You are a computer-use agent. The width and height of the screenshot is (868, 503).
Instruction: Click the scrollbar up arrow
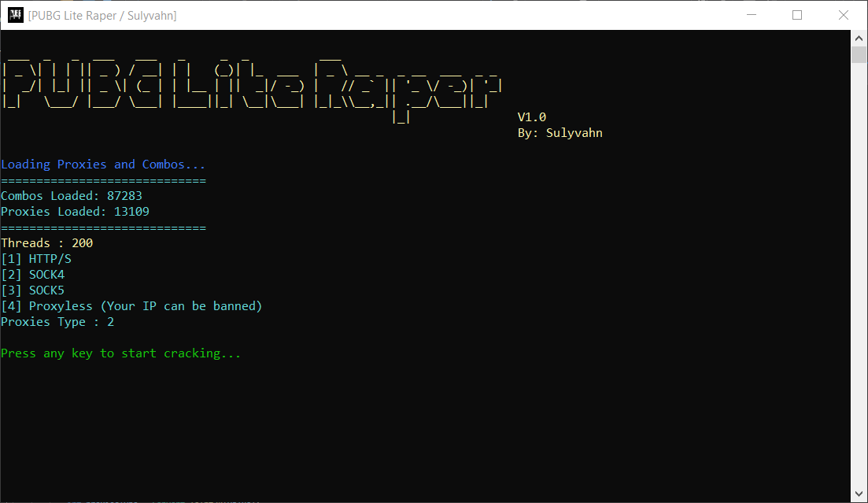click(x=859, y=38)
